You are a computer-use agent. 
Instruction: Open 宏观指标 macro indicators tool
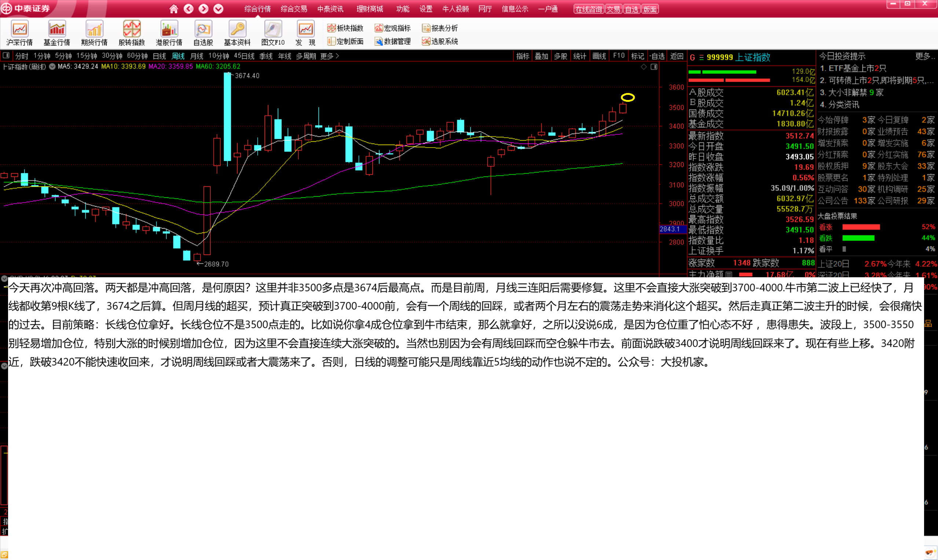392,28
